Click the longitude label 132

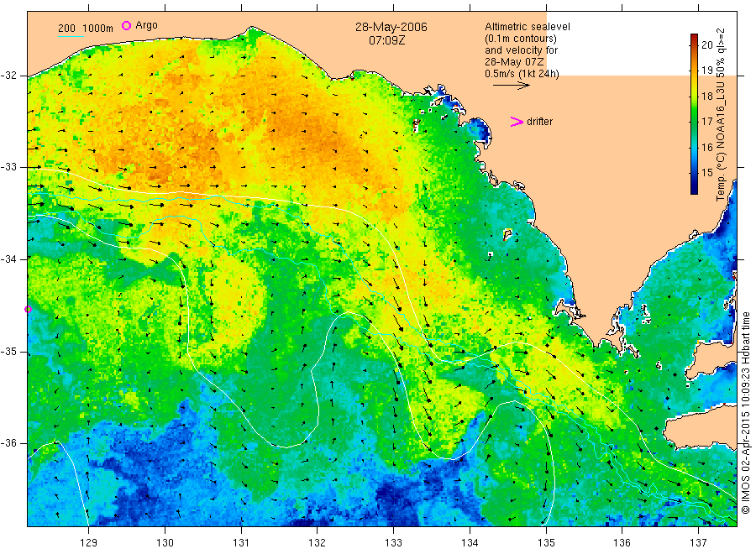point(318,543)
